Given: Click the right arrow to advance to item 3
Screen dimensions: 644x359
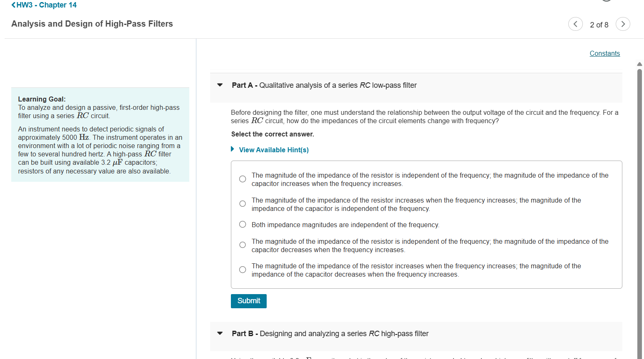Looking at the screenshot, I should (623, 24).
